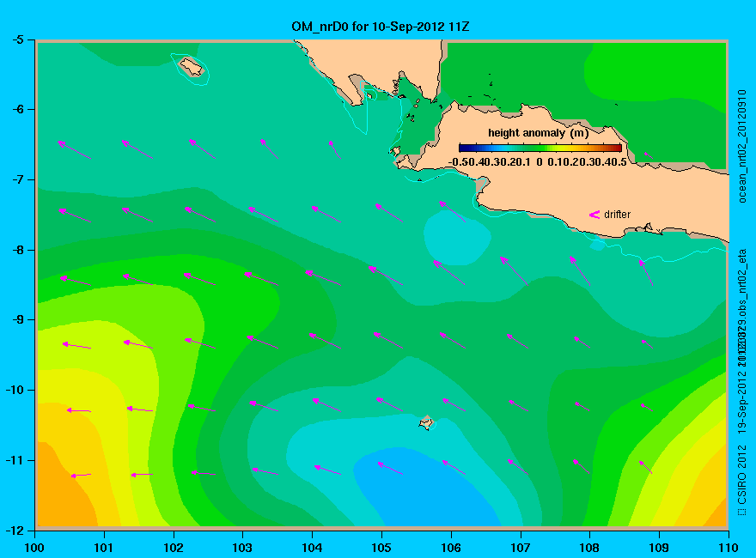Click the x-axis label 105
Image resolution: width=756 pixels, height=558 pixels.
(381, 548)
